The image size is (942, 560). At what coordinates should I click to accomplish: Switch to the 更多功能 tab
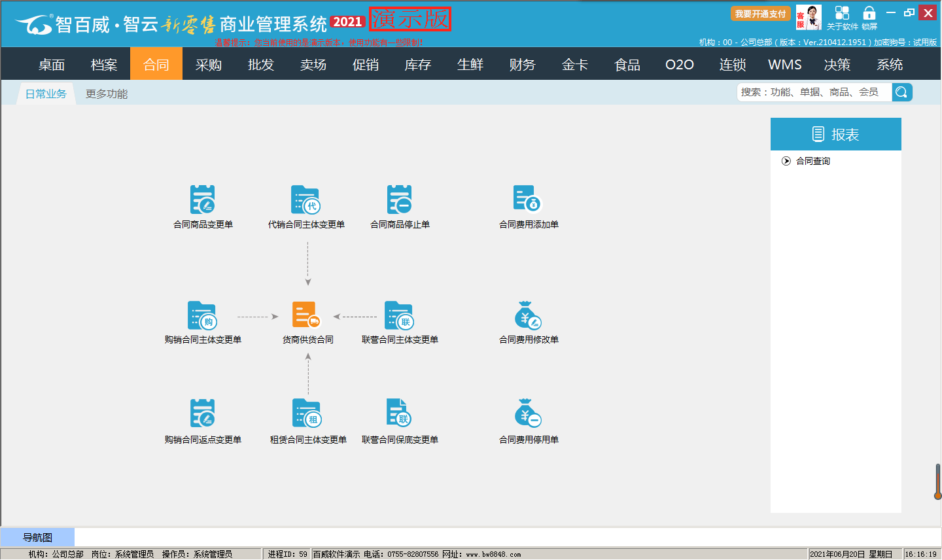tap(107, 94)
